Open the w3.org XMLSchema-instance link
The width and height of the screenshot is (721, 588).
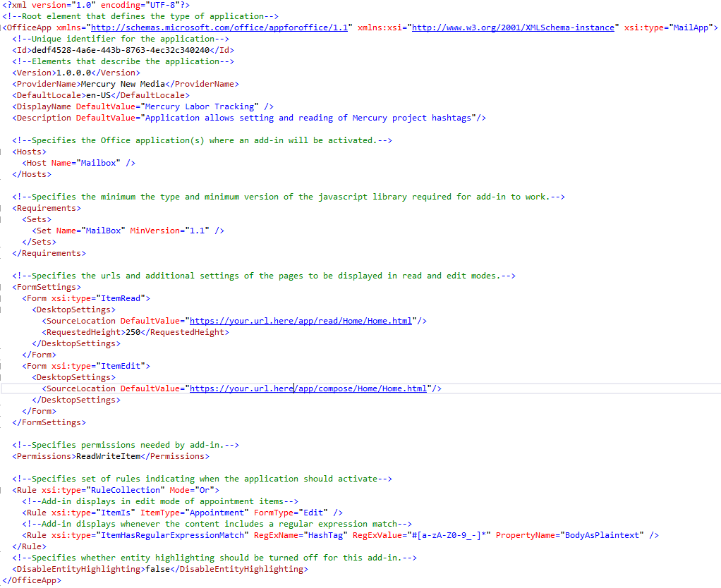pyautogui.click(x=513, y=27)
